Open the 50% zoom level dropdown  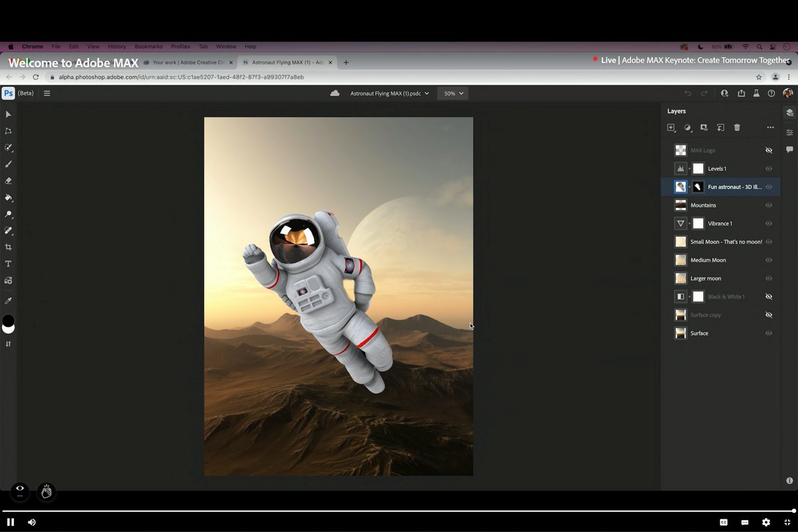pyautogui.click(x=453, y=93)
